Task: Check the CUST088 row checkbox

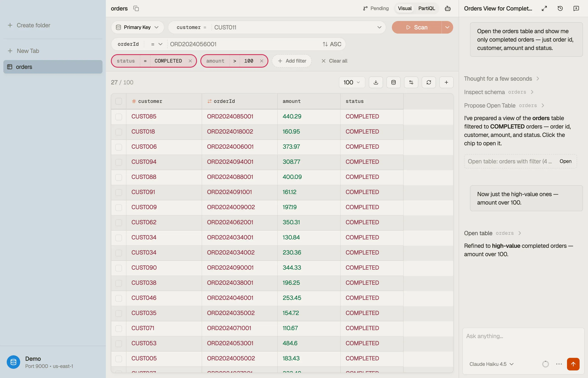Action: [x=118, y=177]
